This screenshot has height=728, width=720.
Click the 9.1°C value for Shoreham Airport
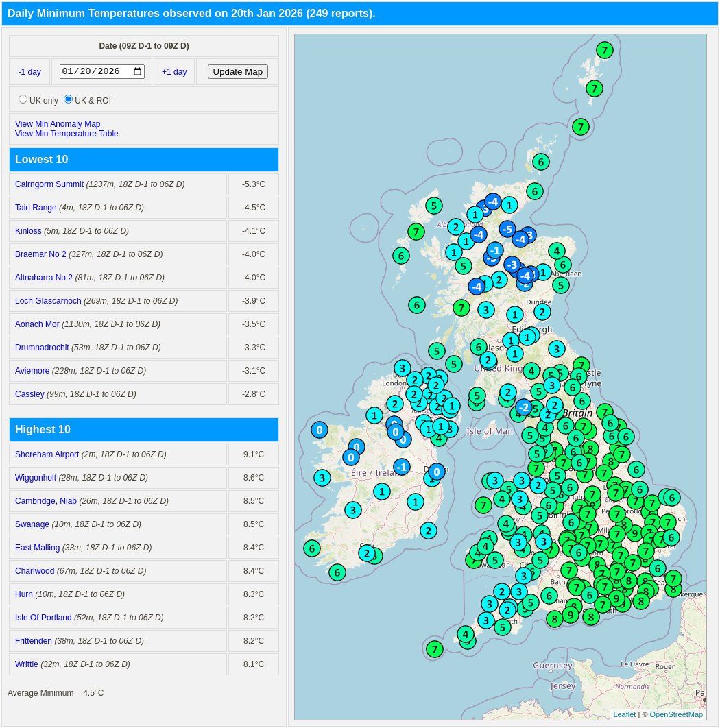tap(254, 454)
